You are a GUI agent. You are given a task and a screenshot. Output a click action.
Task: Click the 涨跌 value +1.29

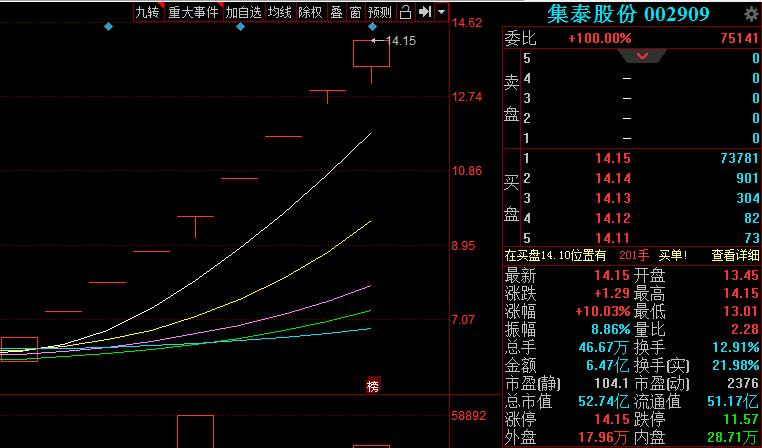612,293
